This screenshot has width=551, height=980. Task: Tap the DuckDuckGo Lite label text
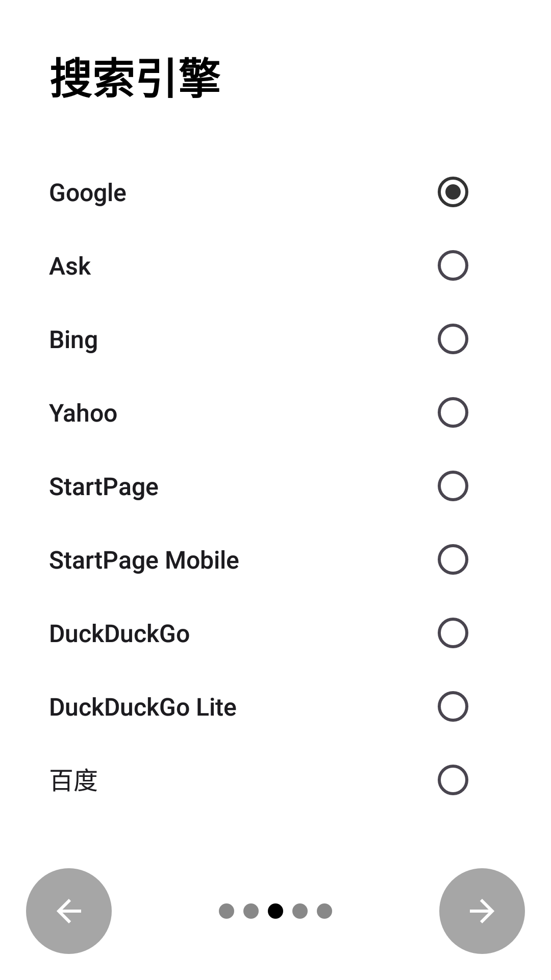[x=143, y=707]
